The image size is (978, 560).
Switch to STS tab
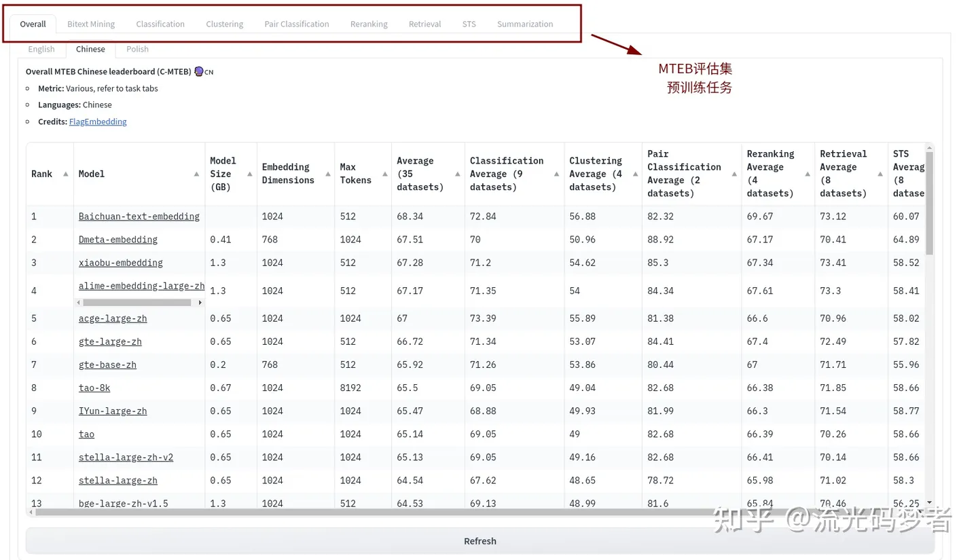[469, 24]
